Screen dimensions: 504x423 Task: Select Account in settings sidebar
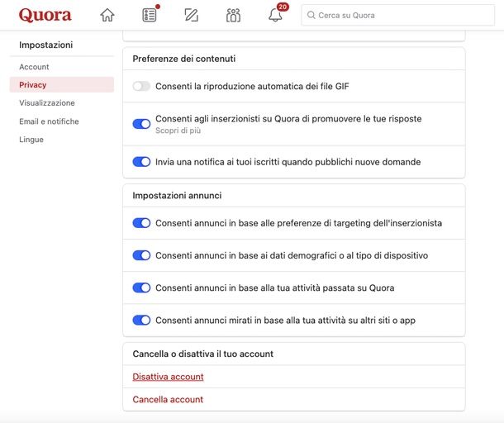coord(34,67)
